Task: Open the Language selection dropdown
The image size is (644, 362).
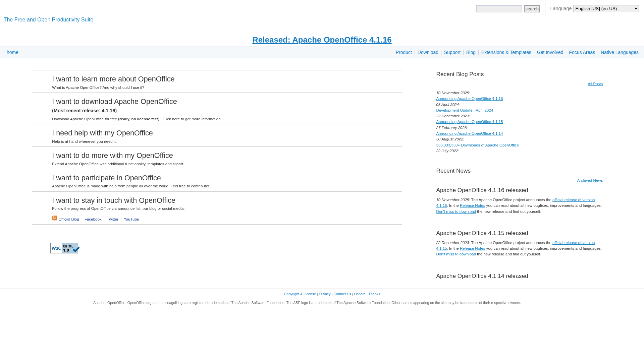Action: click(606, 8)
